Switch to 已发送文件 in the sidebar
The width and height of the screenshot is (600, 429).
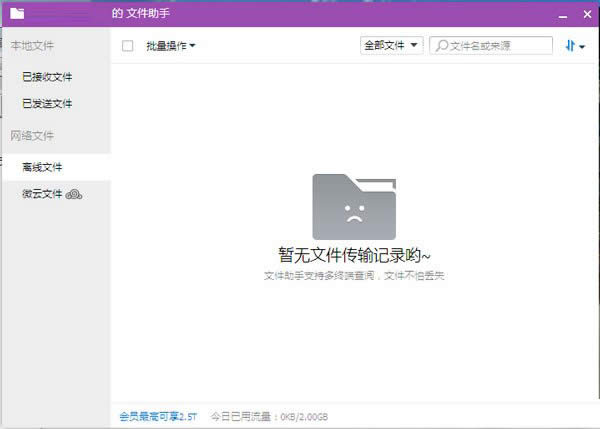[x=47, y=103]
